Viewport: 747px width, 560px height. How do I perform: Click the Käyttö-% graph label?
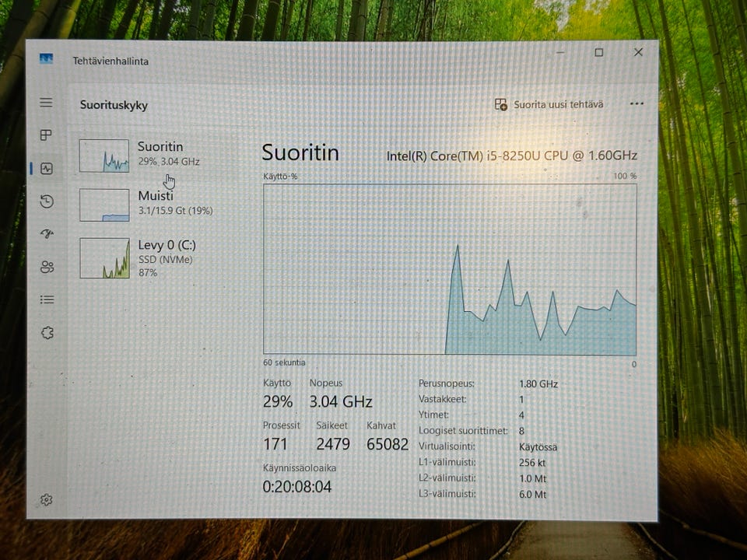(x=280, y=177)
